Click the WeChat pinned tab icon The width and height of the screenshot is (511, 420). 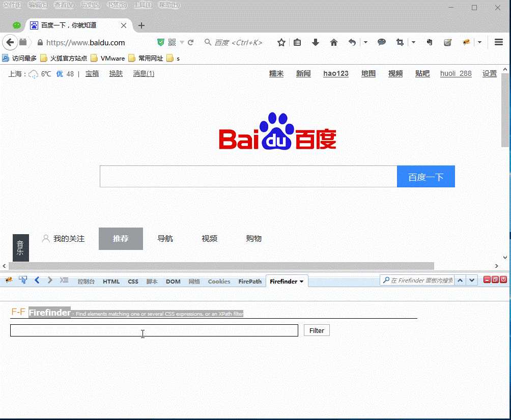(x=17, y=25)
